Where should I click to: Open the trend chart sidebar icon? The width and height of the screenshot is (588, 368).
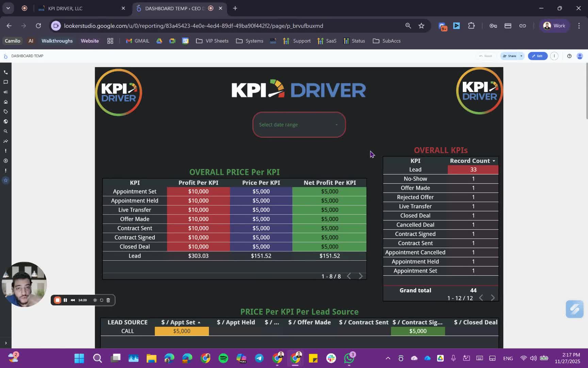[x=5, y=141]
